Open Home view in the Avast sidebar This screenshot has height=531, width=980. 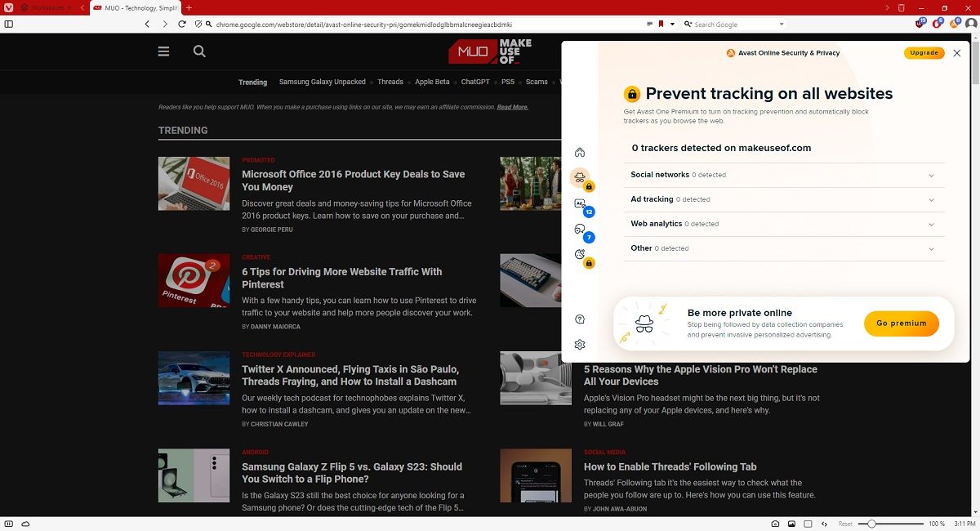tap(580, 152)
